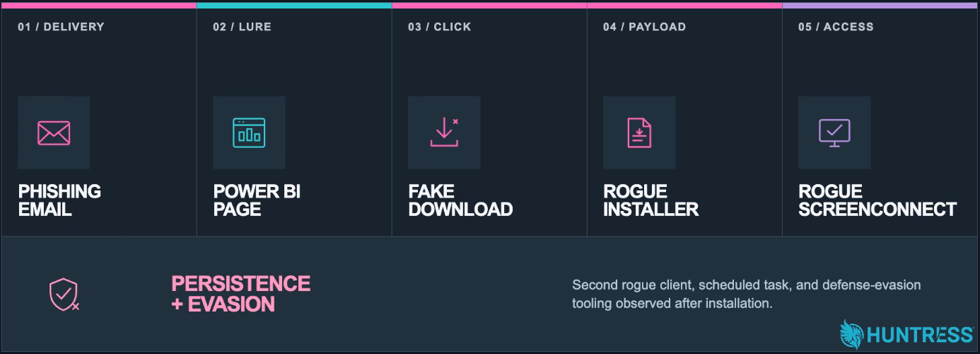Click the persistence shield checkmark icon
980x354 pixels.
tap(64, 295)
